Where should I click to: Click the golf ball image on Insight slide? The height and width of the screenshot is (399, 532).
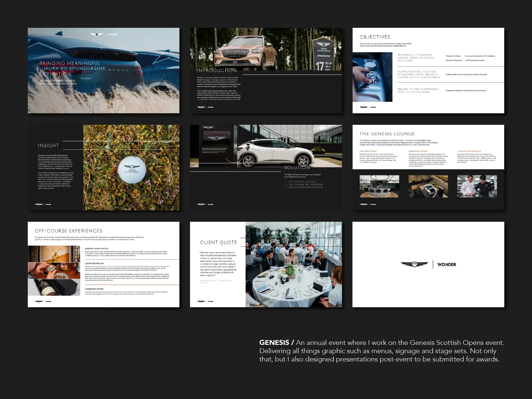coord(132,170)
